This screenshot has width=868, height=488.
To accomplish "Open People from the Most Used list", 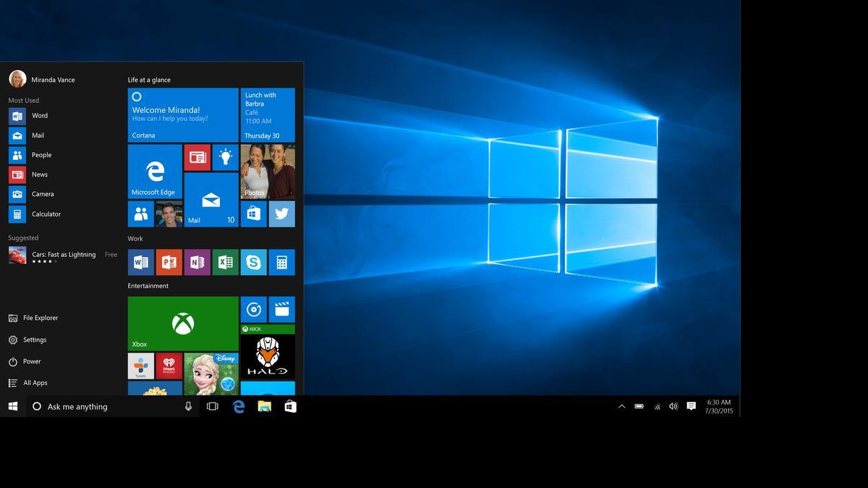I will pyautogui.click(x=64, y=155).
